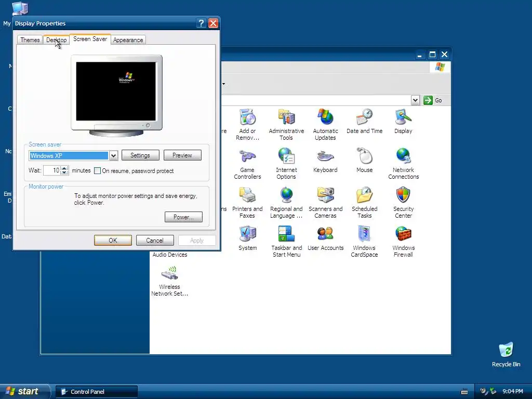
Task: Expand the Screen saver dropdown list
Action: (113, 156)
